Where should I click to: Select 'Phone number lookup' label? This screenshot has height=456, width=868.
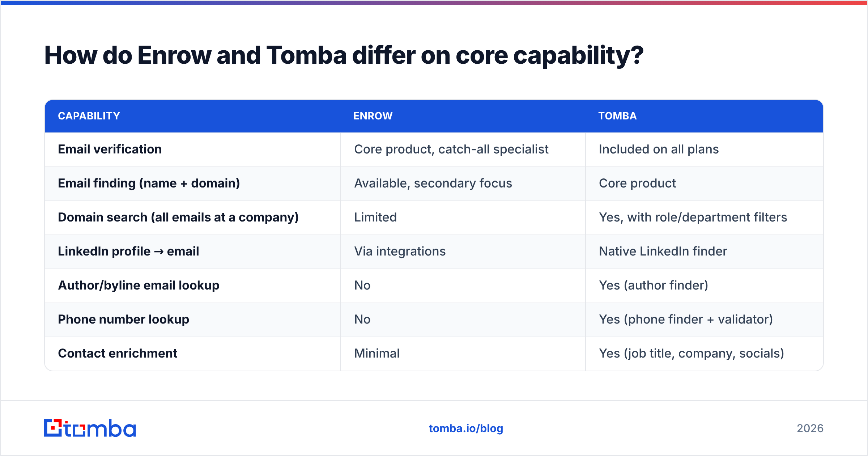(123, 319)
